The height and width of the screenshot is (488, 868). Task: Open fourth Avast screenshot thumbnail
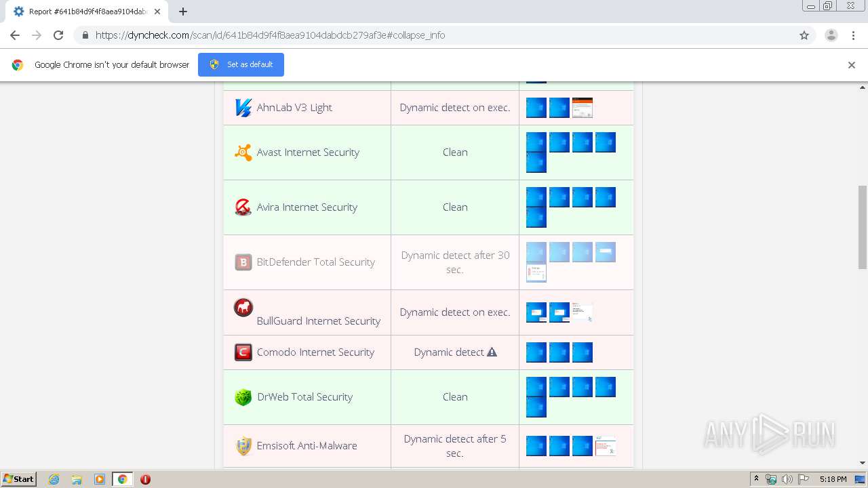[606, 142]
